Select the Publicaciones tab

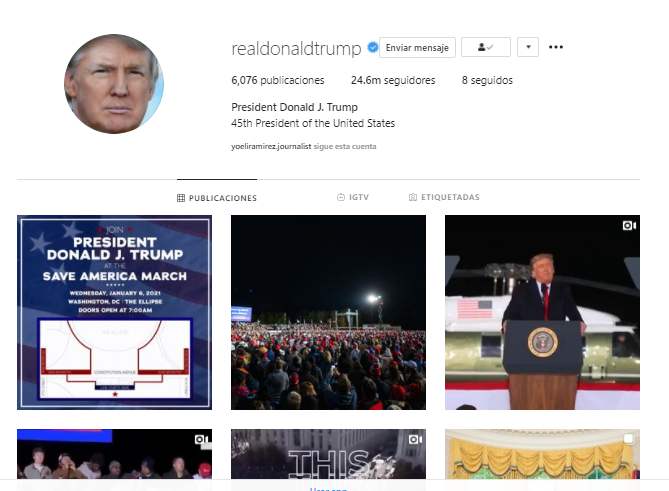click(x=217, y=198)
